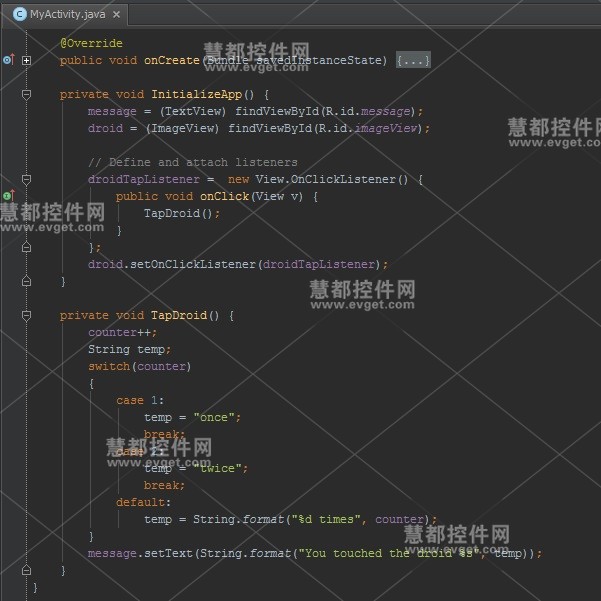
Task: Click the default: label
Action: (143, 502)
